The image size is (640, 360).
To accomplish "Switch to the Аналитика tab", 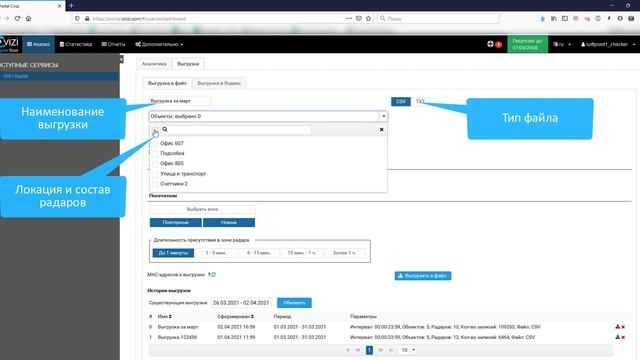I will [x=154, y=64].
